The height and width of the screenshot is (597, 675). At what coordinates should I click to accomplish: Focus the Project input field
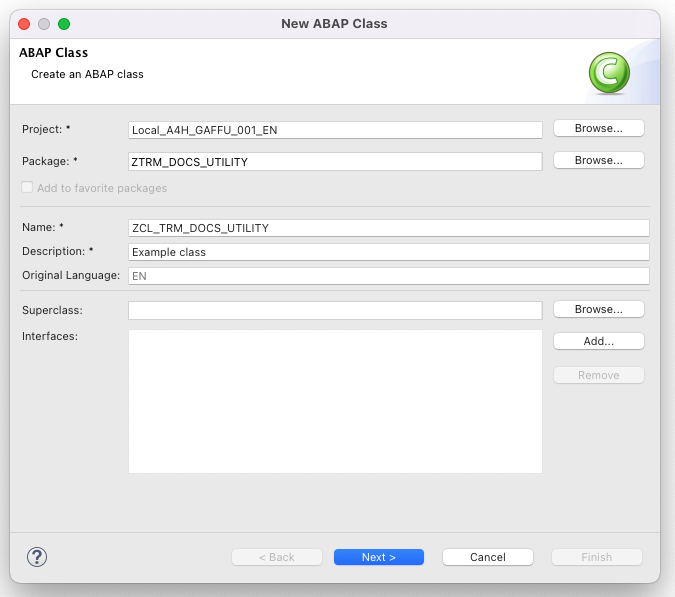pyautogui.click(x=335, y=130)
